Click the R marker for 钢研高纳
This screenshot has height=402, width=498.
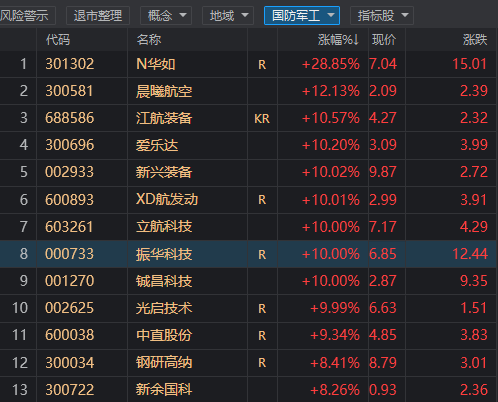(262, 363)
